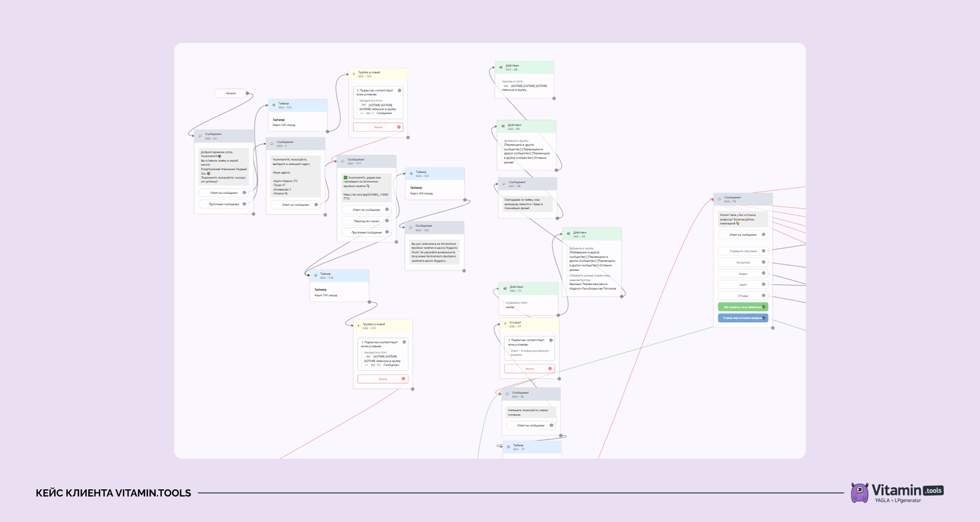Click the clock icon on Таймер ККК-122 block
The width and height of the screenshot is (980, 522).
click(x=411, y=174)
